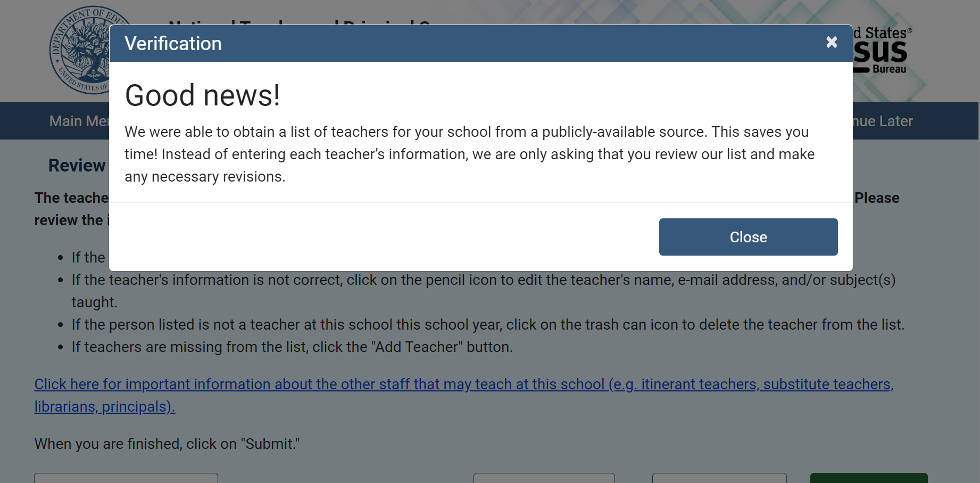980x483 pixels.
Task: Open the Main Menu navigation item
Action: pyautogui.click(x=79, y=121)
